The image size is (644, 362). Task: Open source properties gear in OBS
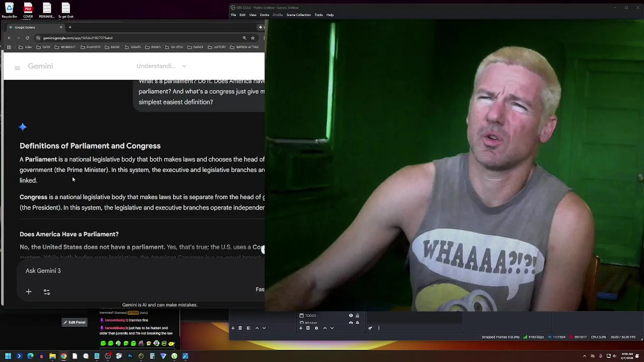point(316,328)
